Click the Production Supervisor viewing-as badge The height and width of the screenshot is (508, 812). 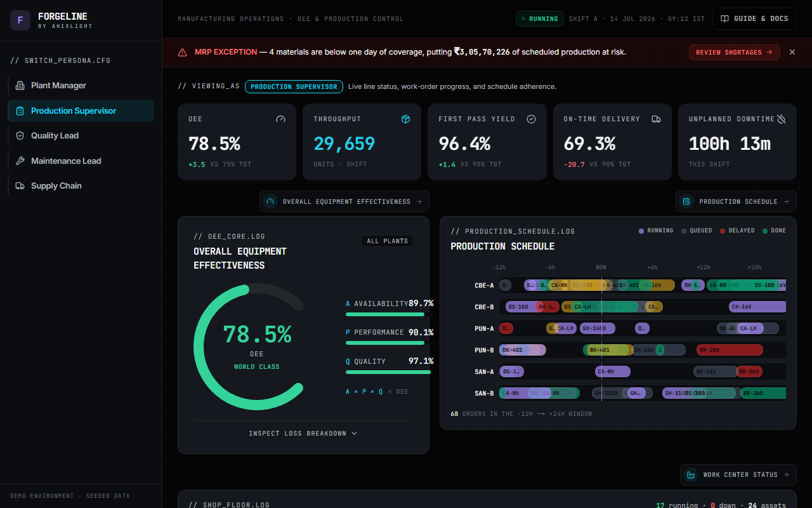294,86
